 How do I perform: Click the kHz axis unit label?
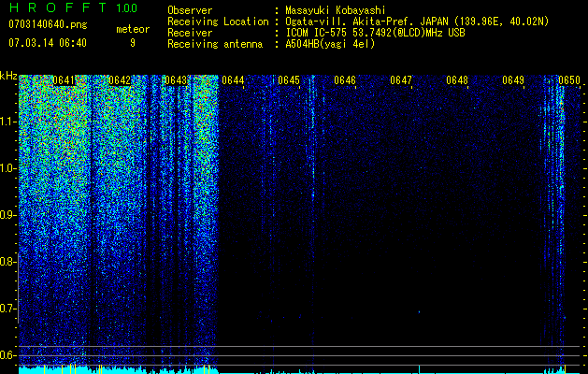(8, 76)
